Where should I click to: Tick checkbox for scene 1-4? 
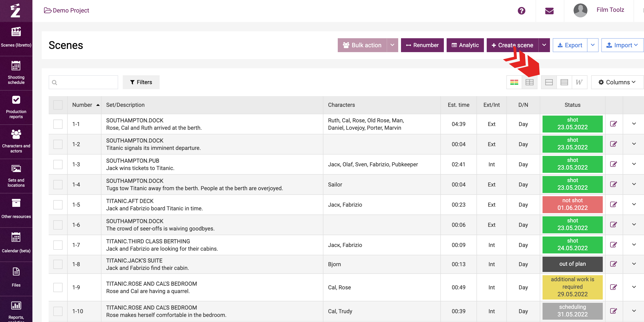pyautogui.click(x=58, y=184)
